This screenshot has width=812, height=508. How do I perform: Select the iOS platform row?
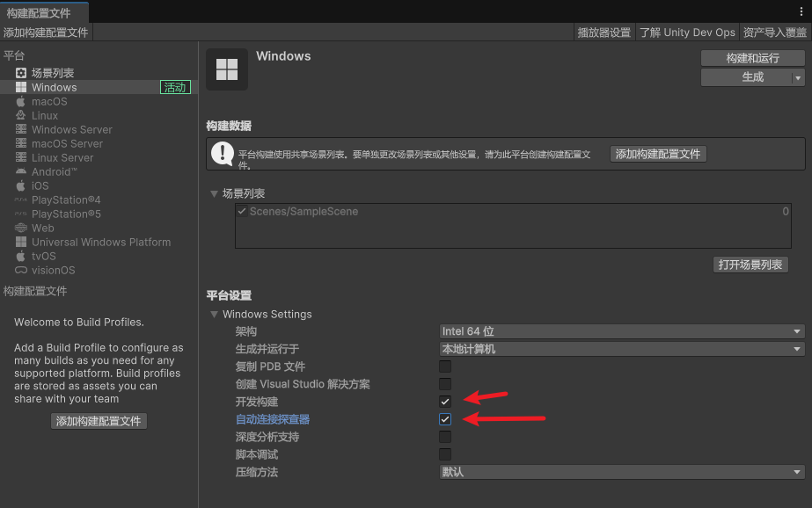pyautogui.click(x=99, y=185)
